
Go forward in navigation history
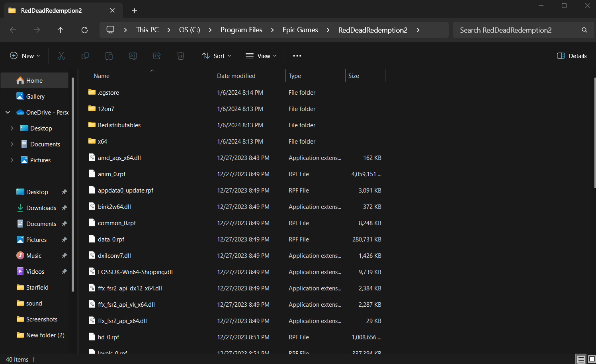[37, 30]
